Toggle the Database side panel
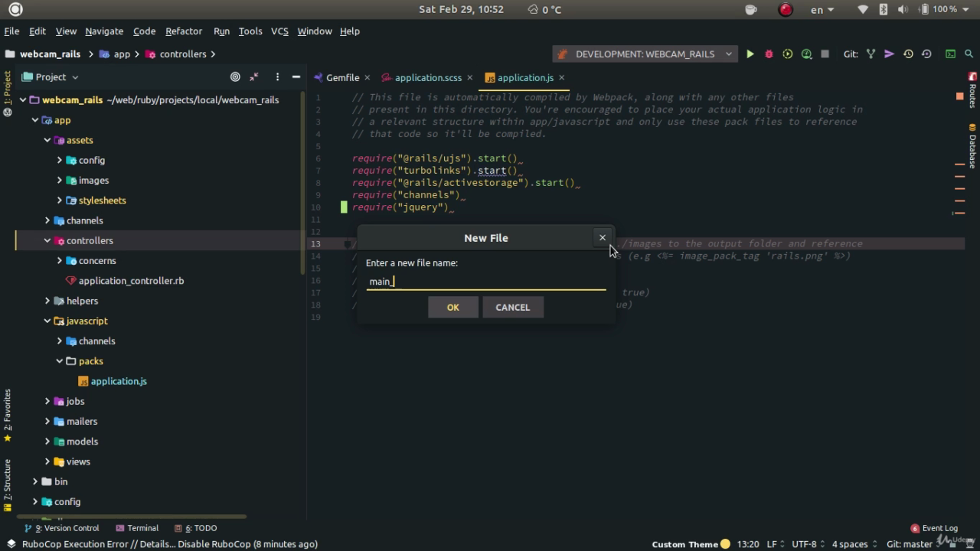The width and height of the screenshot is (980, 551). point(972,145)
